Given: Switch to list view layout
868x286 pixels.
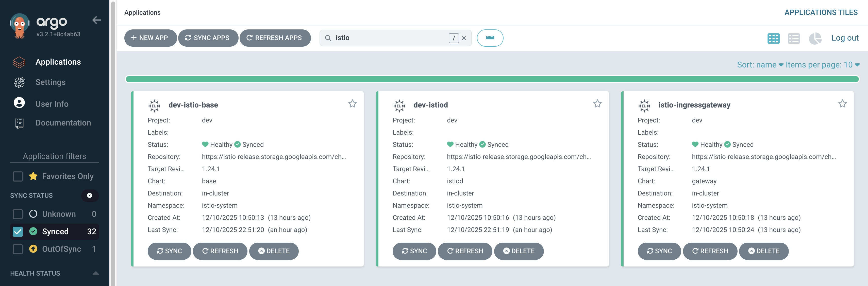Looking at the screenshot, I should pos(794,38).
